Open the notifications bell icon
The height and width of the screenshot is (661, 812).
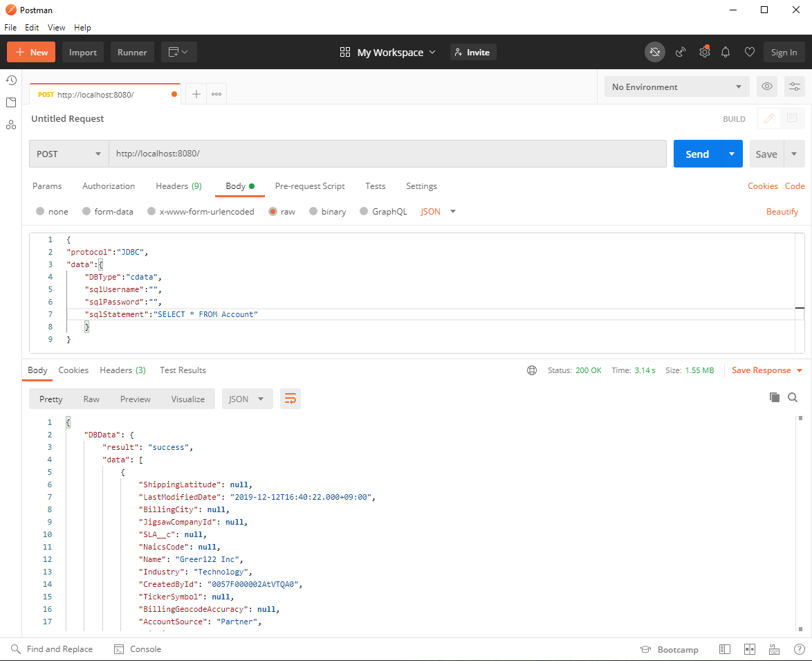pos(726,52)
